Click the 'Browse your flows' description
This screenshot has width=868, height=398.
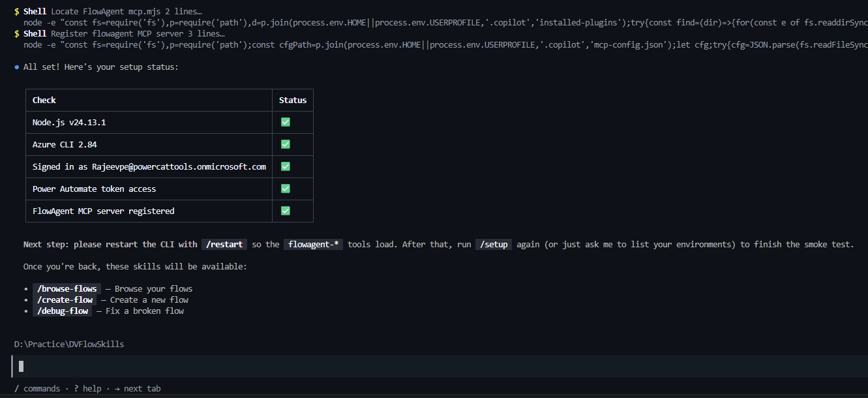(154, 288)
